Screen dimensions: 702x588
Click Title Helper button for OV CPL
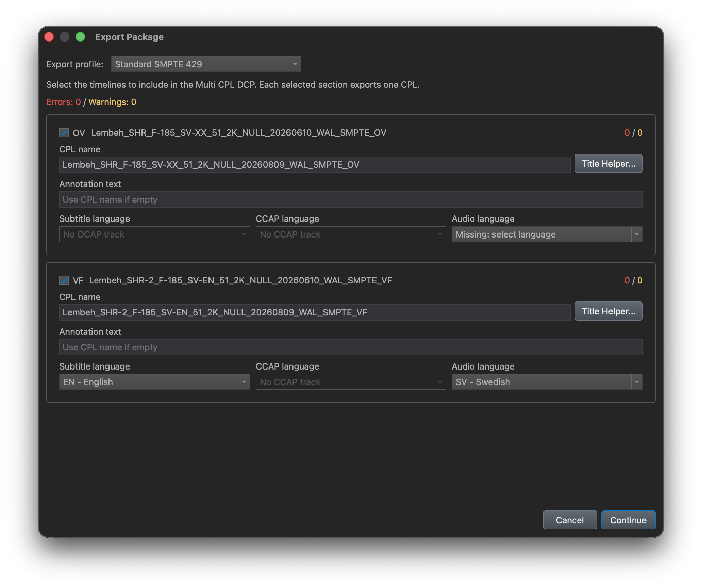[x=608, y=163]
